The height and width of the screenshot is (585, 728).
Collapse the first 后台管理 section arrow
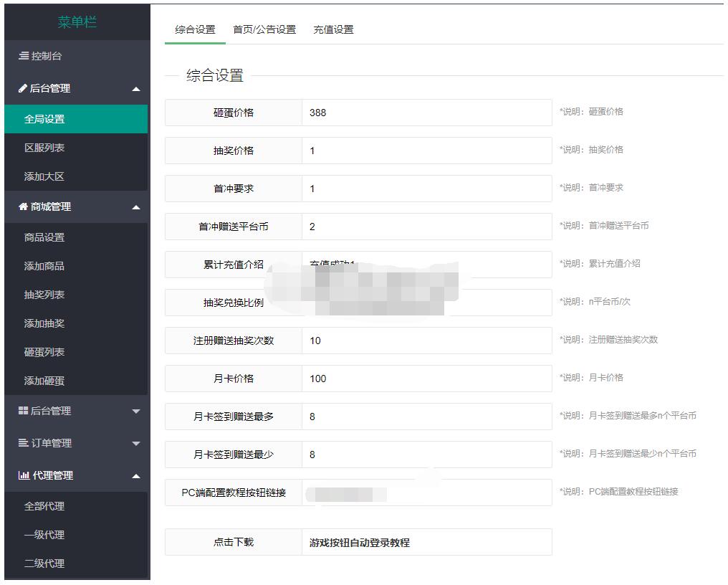[136, 90]
